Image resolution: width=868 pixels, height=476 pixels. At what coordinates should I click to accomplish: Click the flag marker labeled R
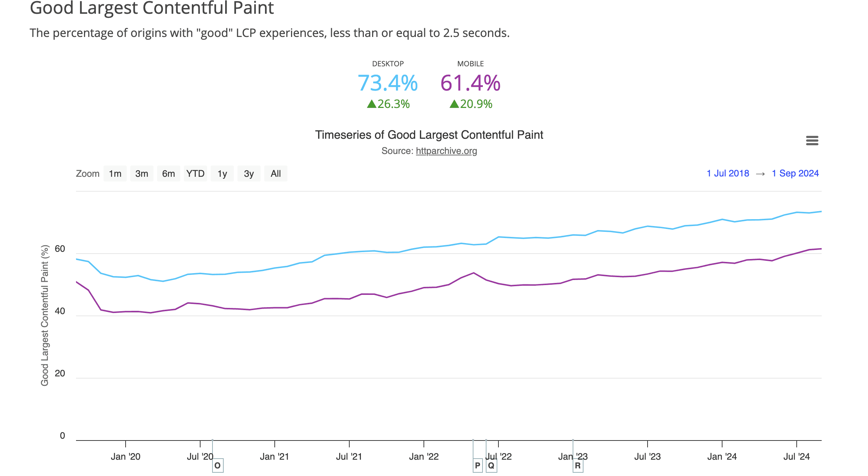578,466
